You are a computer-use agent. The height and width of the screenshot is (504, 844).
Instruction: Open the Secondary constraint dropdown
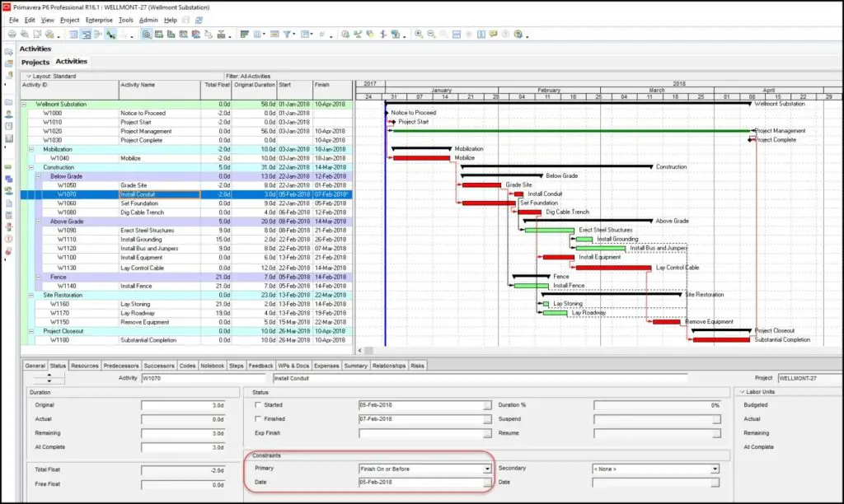715,469
